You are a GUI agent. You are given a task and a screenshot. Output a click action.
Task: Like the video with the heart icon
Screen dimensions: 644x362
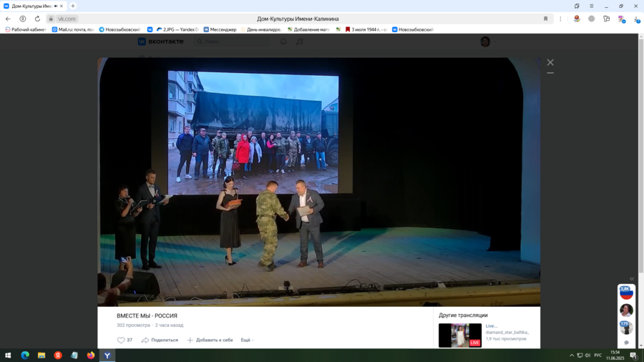[121, 341]
